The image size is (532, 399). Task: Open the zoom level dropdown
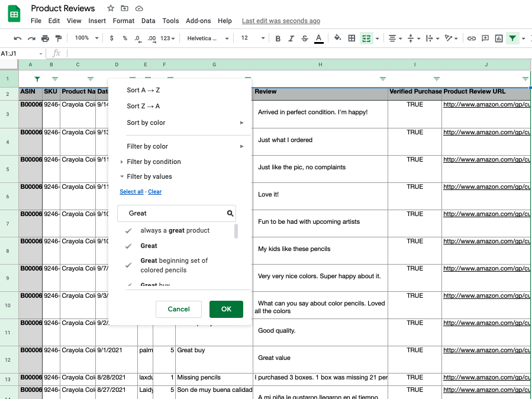click(x=86, y=38)
